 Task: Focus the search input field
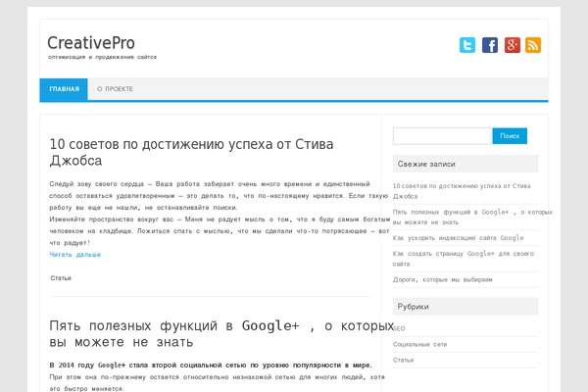point(442,136)
